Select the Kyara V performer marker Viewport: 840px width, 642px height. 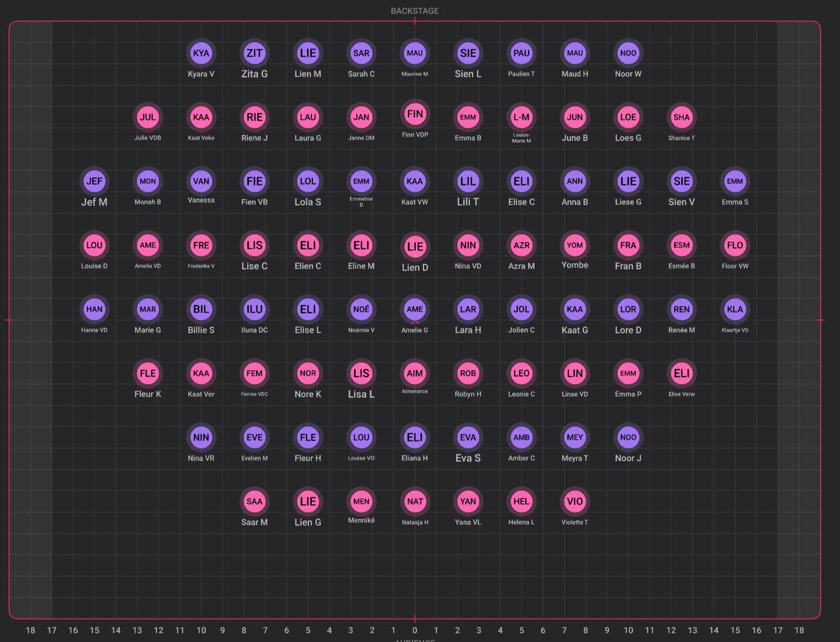201,53
